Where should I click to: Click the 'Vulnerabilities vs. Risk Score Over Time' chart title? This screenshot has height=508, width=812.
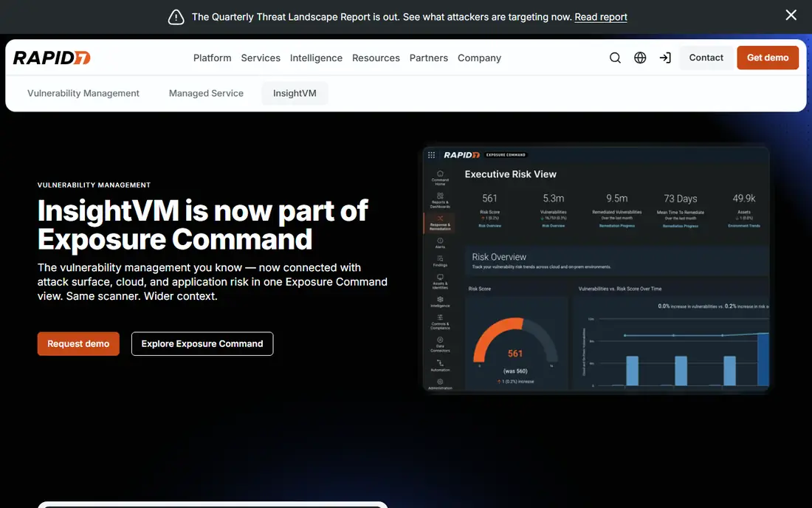[620, 289]
